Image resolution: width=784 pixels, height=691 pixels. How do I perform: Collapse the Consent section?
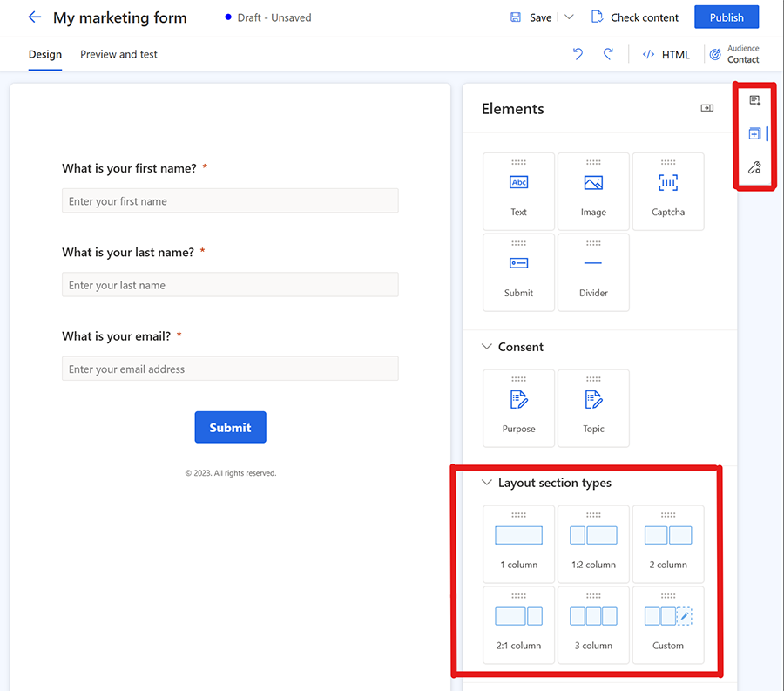tap(487, 347)
